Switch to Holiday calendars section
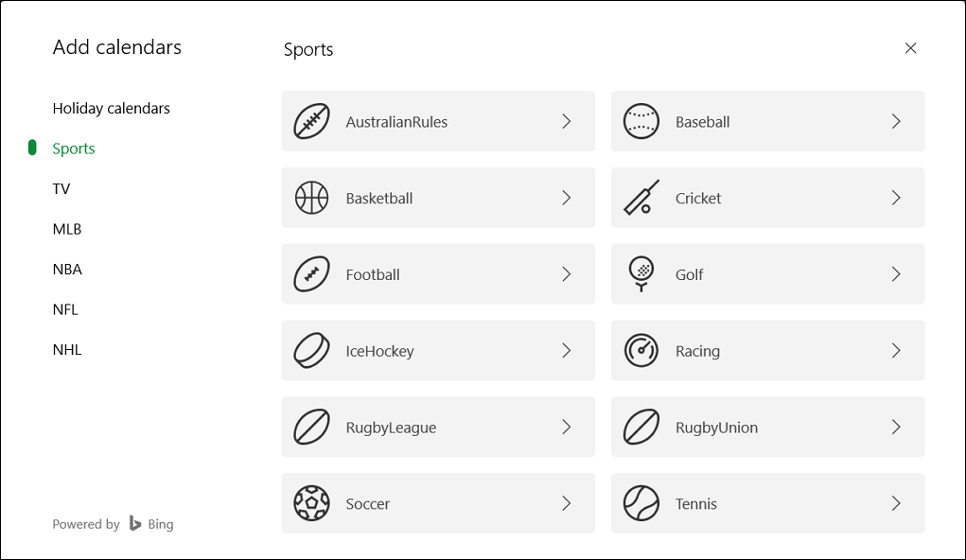 tap(111, 108)
